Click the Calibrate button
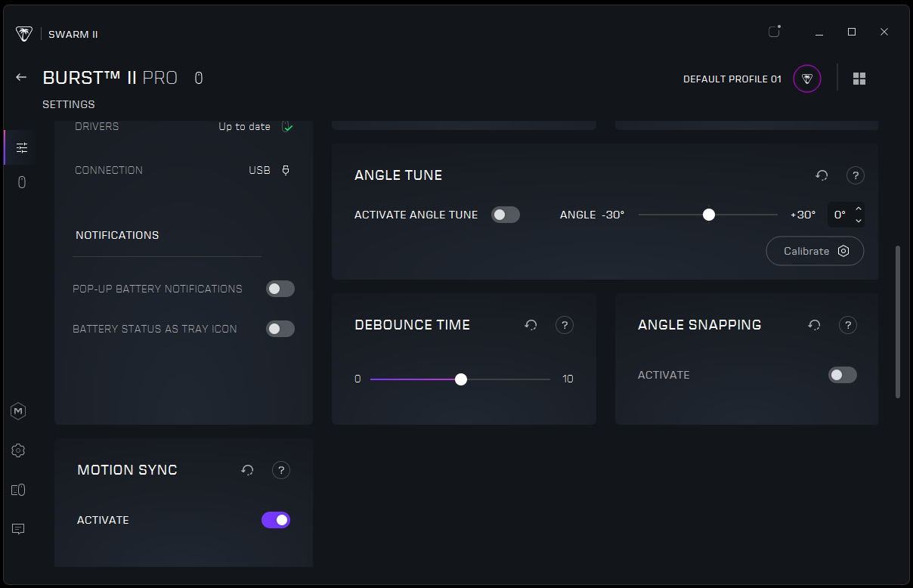This screenshot has height=588, width=913. coord(815,251)
